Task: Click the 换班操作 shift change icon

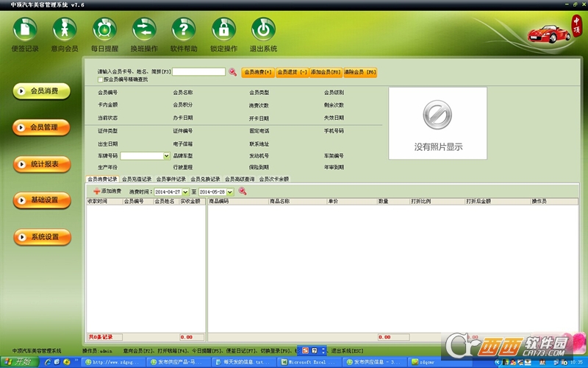Action: [x=144, y=29]
